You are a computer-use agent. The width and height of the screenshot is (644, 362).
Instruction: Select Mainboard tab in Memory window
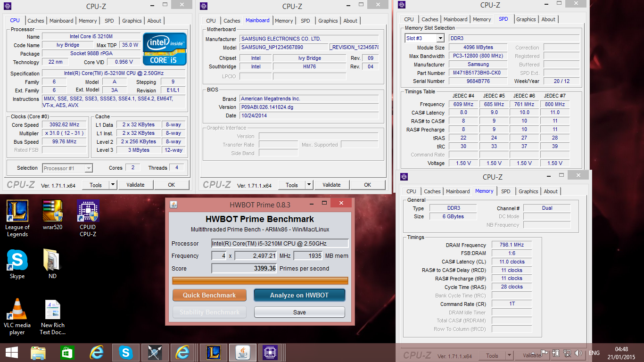point(458,191)
